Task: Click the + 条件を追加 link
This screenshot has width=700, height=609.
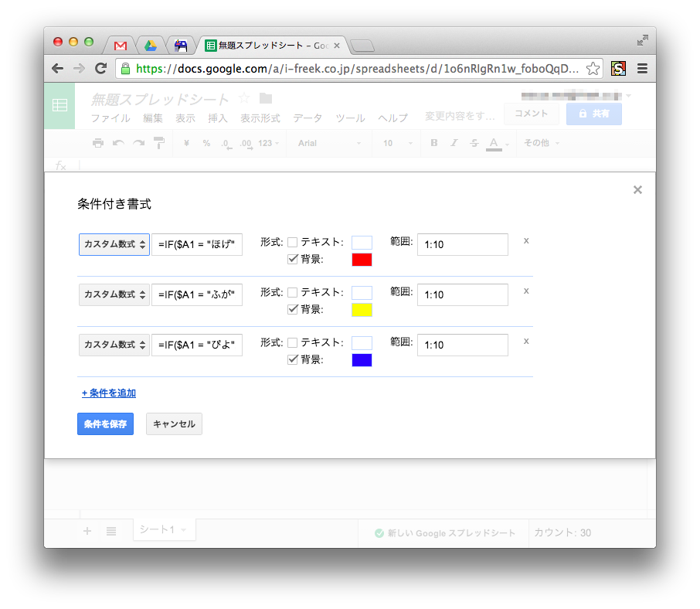Action: pyautogui.click(x=108, y=393)
